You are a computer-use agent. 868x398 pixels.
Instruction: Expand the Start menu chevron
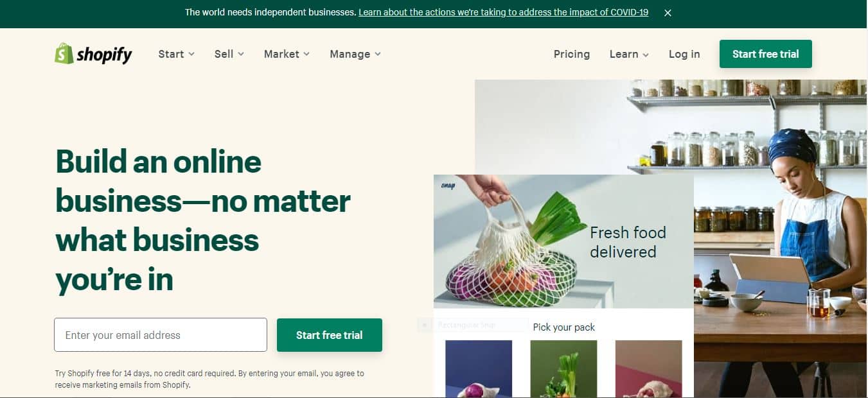[x=191, y=55]
